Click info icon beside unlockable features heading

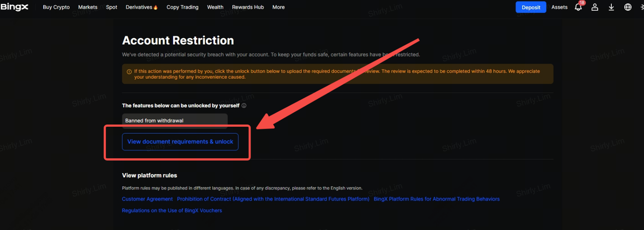tap(244, 106)
